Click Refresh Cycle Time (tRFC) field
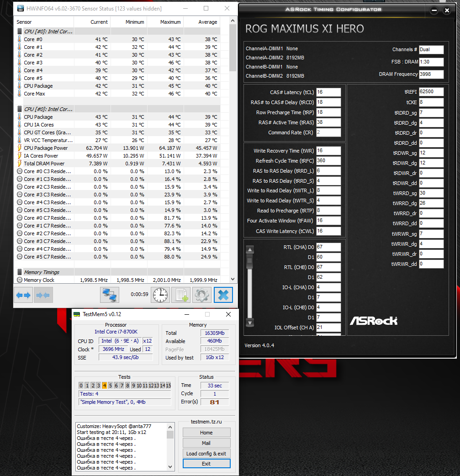 pos(328,161)
